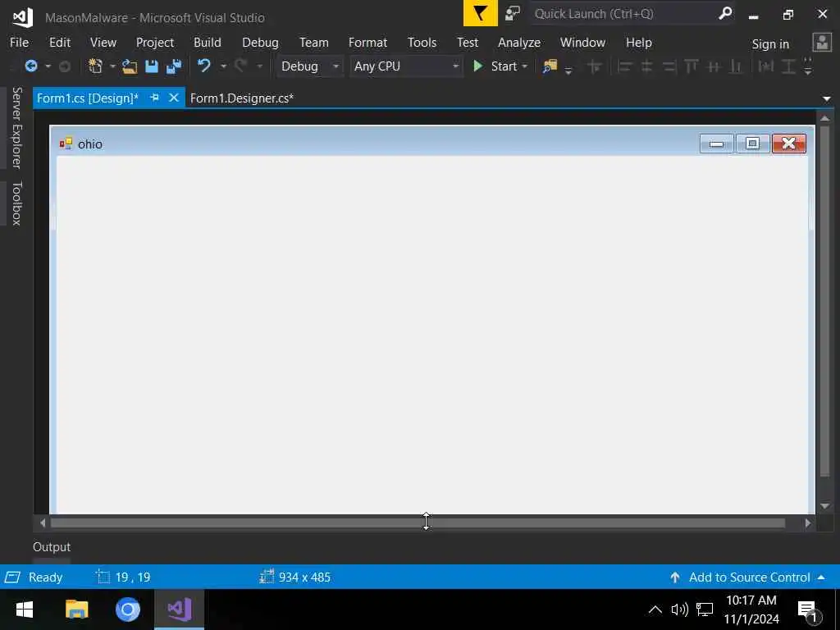Screen dimensions: 840x630
Task: Open the View menu
Action: point(103,43)
